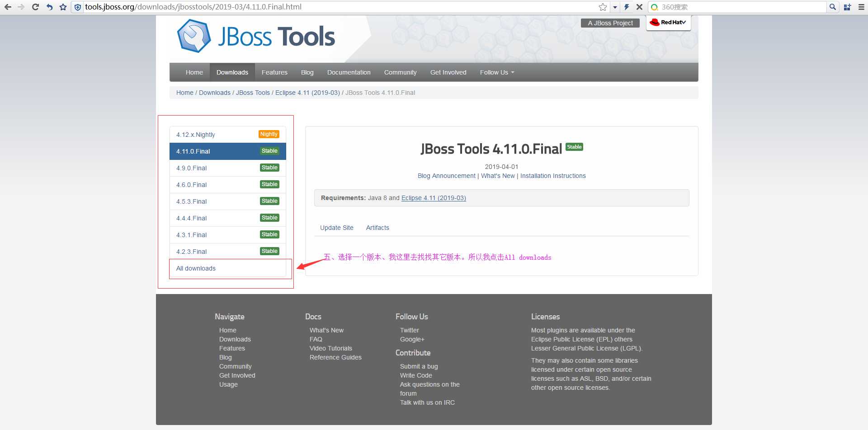Click footer Usage link
The width and height of the screenshot is (868, 430).
click(228, 384)
